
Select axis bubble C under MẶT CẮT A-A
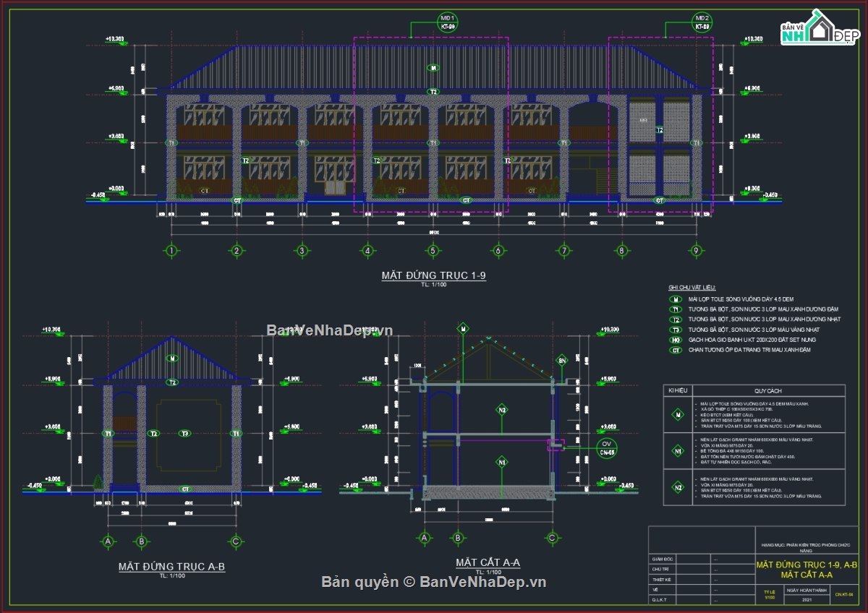[x=552, y=538]
